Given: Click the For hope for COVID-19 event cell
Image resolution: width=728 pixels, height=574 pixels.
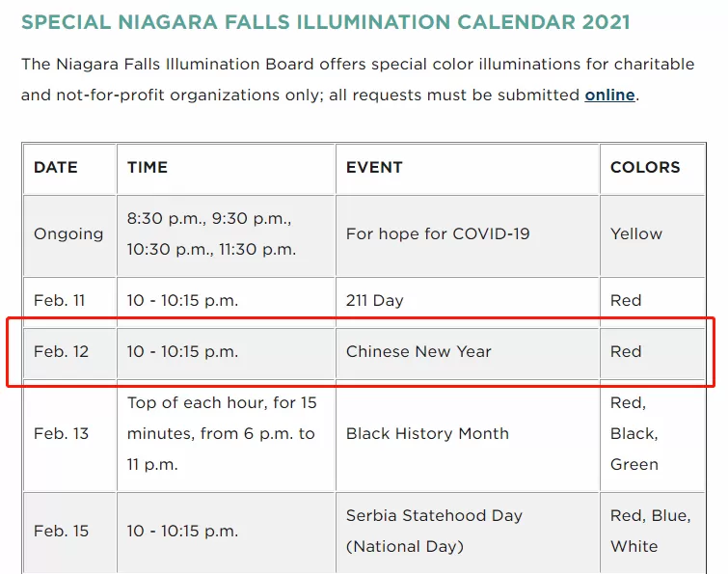Looking at the screenshot, I should click(468, 236).
